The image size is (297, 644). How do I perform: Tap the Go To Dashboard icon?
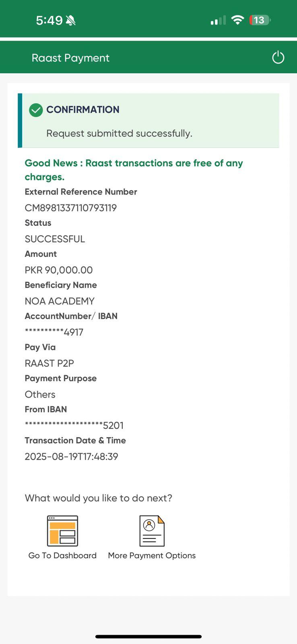(x=62, y=531)
